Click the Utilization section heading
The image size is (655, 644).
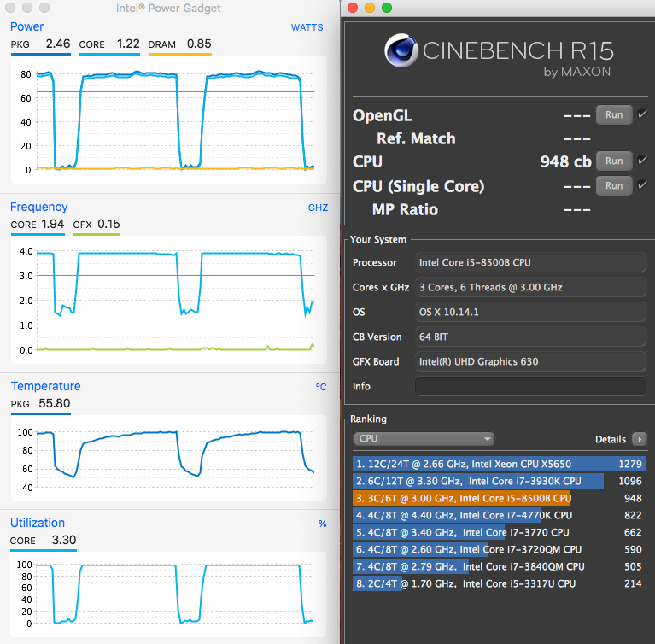point(38,523)
